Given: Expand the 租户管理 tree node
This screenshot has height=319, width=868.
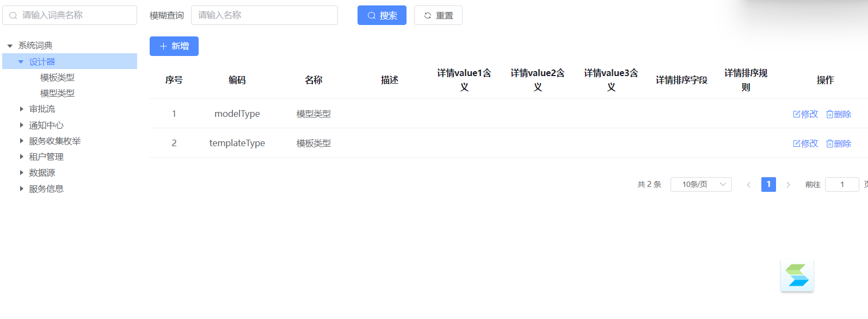Looking at the screenshot, I should tap(21, 157).
